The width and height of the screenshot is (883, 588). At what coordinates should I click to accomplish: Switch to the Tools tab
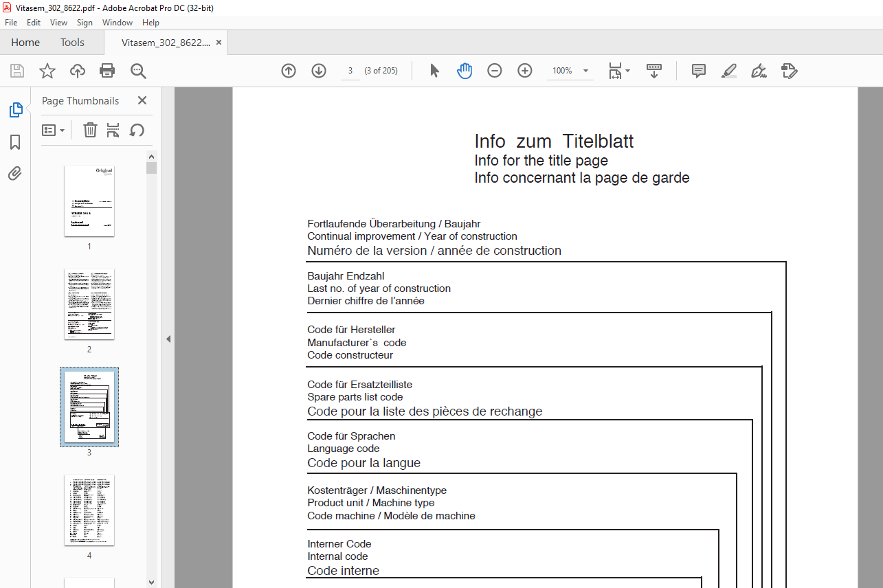72,43
